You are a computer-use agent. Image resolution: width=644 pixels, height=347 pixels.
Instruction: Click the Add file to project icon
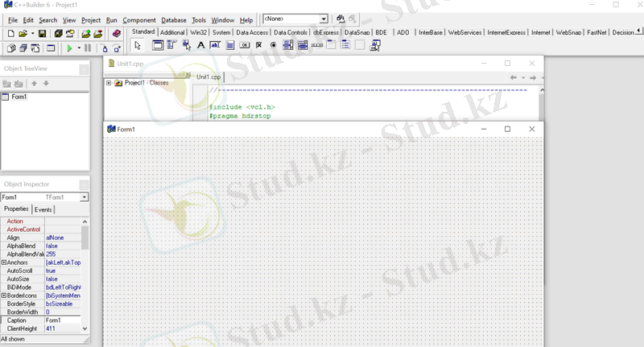(x=86, y=34)
